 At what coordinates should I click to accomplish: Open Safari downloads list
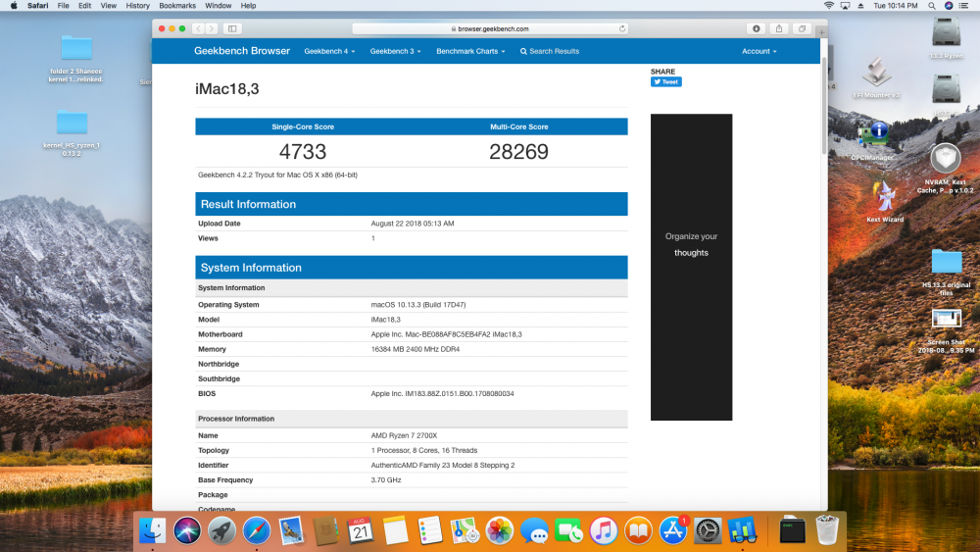pos(756,28)
